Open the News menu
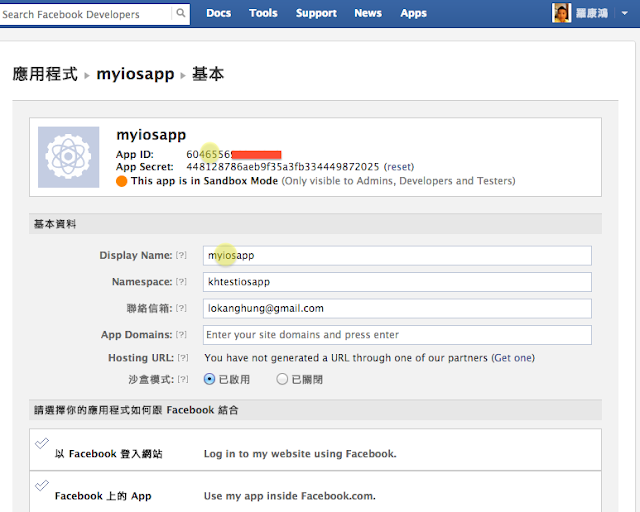This screenshot has width=640, height=512. point(368,13)
